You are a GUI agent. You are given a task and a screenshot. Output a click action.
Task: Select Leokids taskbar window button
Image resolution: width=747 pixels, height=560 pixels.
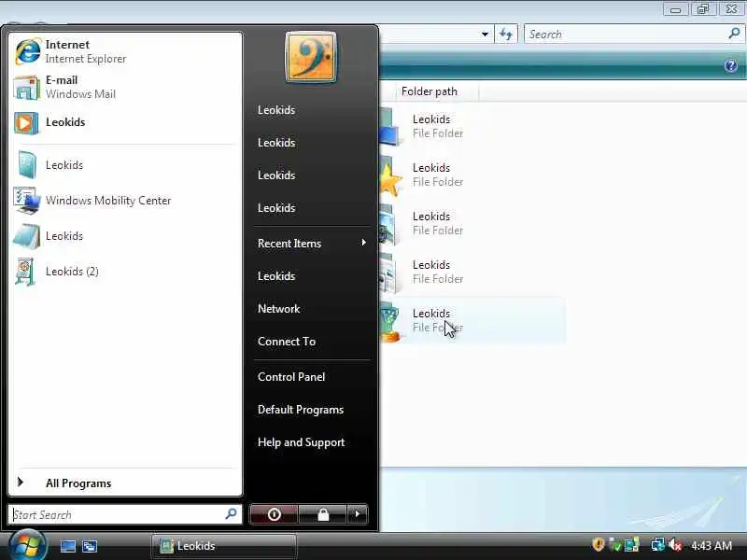tap(224, 546)
